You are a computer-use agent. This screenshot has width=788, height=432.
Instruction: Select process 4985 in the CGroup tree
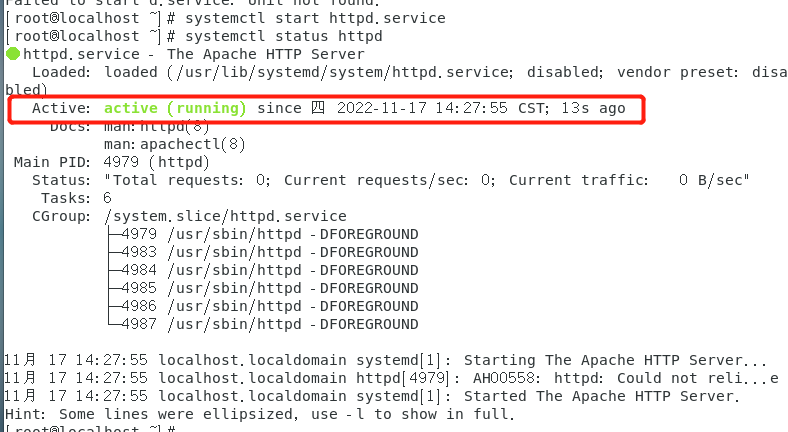(138, 288)
